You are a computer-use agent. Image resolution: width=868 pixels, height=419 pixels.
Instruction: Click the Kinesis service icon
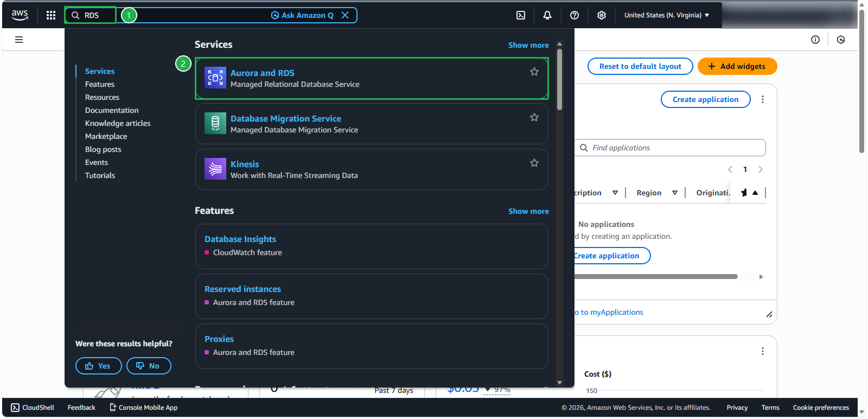tap(215, 169)
